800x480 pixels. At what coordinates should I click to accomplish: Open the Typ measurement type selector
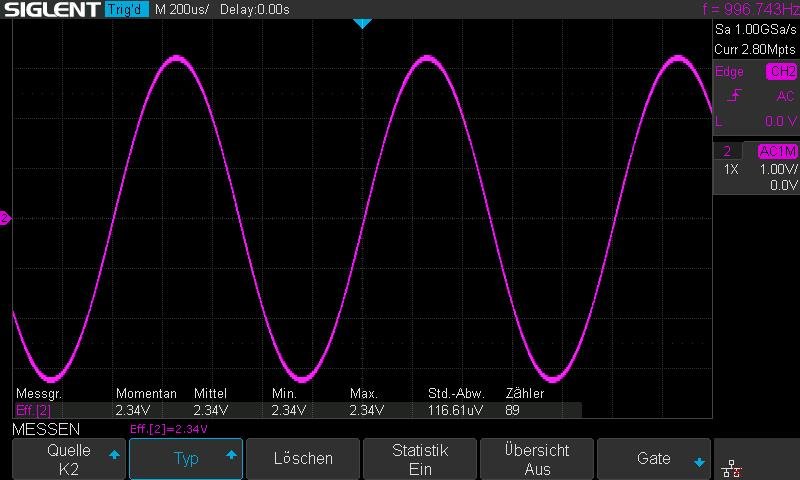(186, 459)
